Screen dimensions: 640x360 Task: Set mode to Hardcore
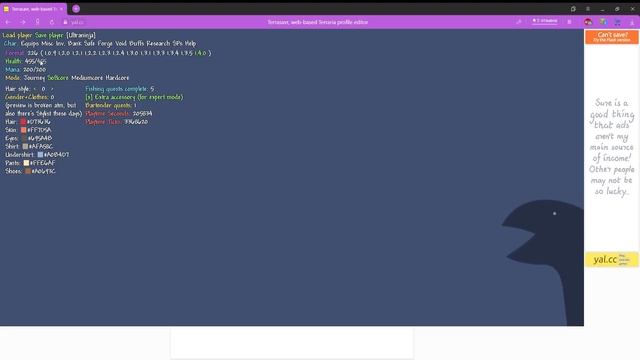[x=118, y=78]
